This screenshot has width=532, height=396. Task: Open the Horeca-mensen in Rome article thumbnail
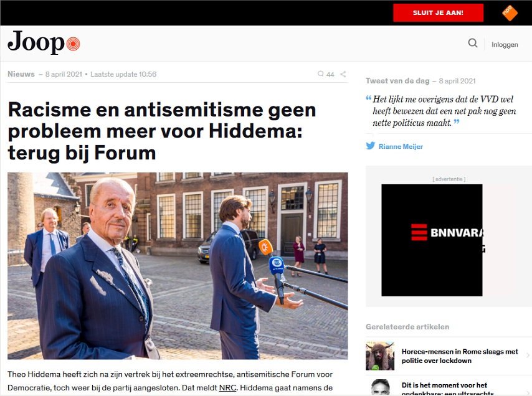(x=380, y=356)
